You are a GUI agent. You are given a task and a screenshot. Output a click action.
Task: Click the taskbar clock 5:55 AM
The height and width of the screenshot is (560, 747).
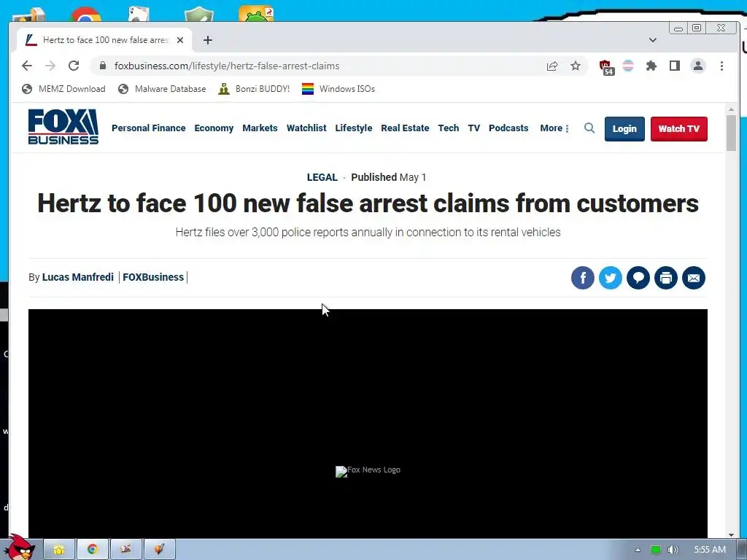tap(710, 550)
